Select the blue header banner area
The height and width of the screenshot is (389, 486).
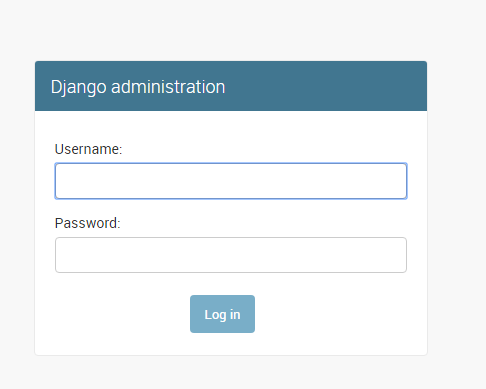tap(231, 86)
